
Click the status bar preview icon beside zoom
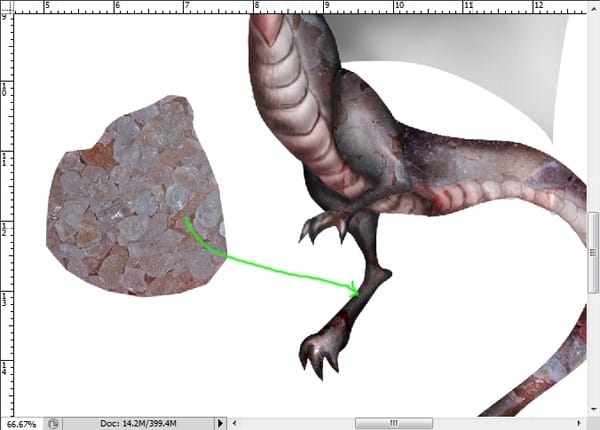click(53, 424)
